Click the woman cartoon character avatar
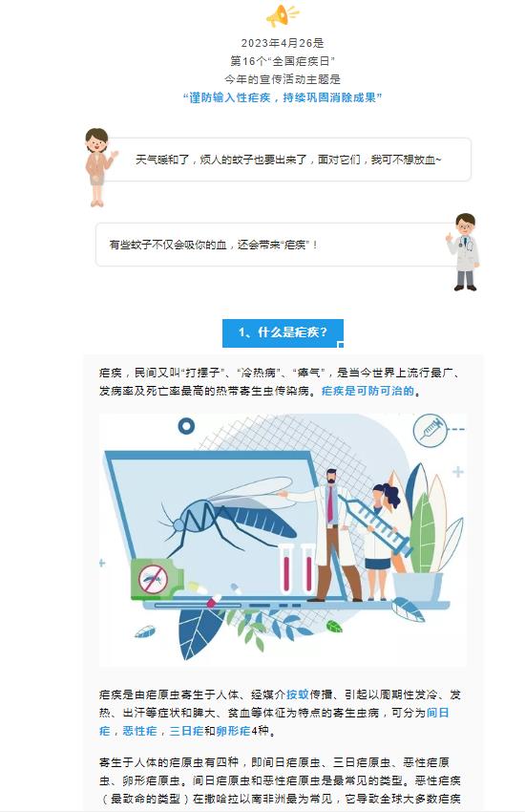The height and width of the screenshot is (812, 525). (99, 167)
